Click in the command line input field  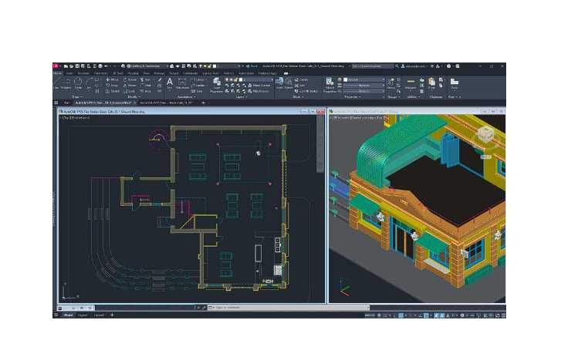[x=289, y=308]
